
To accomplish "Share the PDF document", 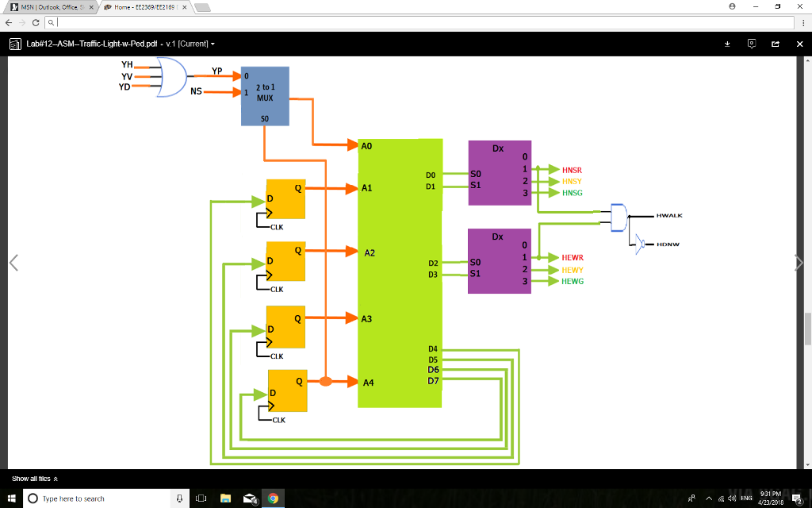I will [776, 44].
